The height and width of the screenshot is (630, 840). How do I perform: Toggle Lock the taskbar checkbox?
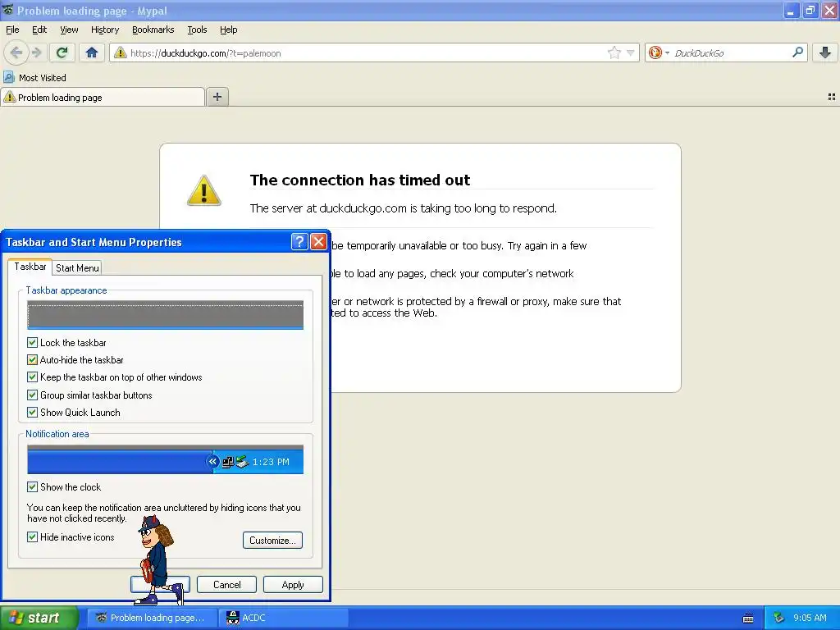32,342
